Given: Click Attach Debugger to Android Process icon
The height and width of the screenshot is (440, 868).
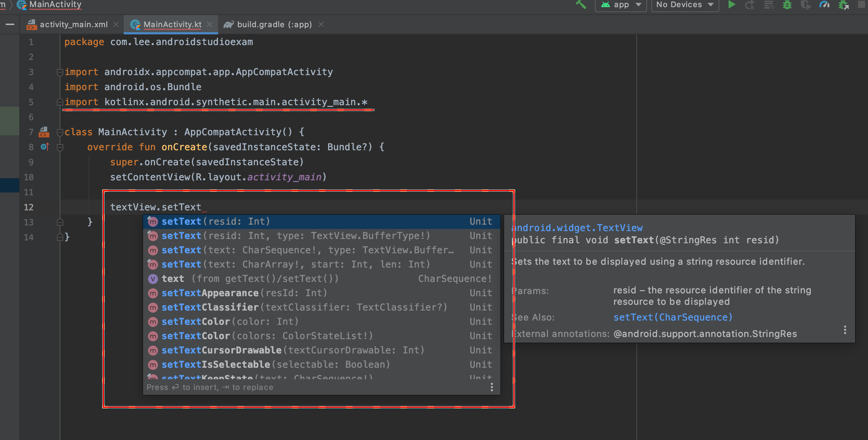Looking at the screenshot, I should click(843, 5).
